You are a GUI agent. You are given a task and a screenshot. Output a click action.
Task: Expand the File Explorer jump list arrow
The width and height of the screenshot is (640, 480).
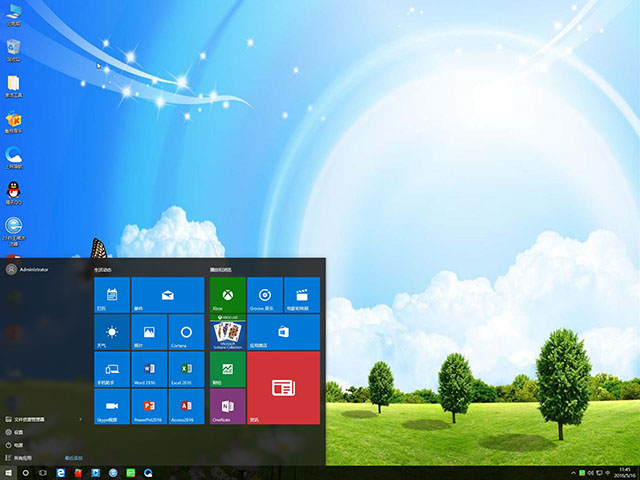81,419
